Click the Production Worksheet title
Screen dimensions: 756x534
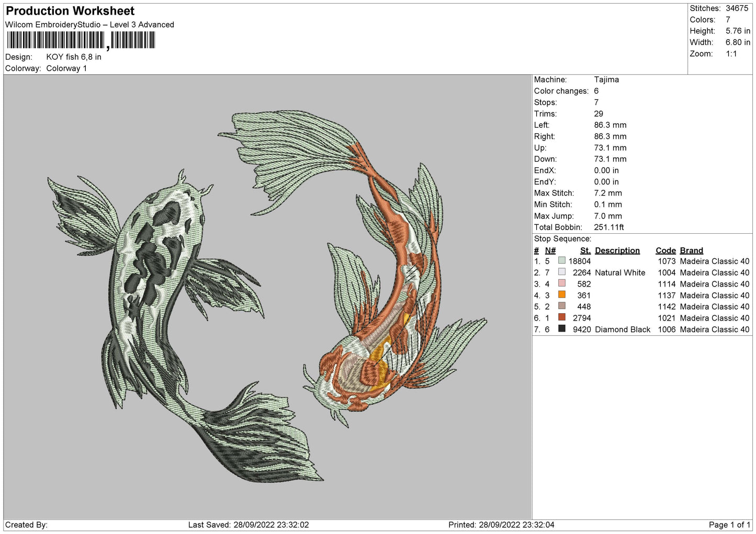(x=70, y=11)
